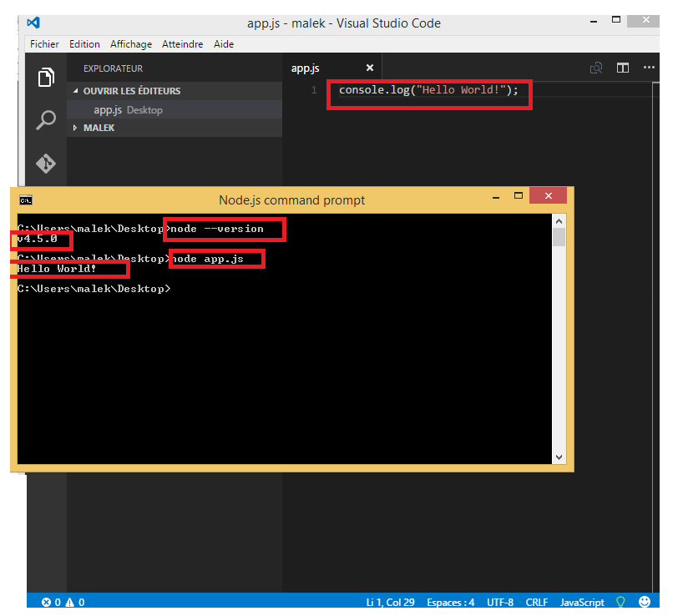Minimize the Visual Studio Code window
The height and width of the screenshot is (616, 678).
click(594, 21)
